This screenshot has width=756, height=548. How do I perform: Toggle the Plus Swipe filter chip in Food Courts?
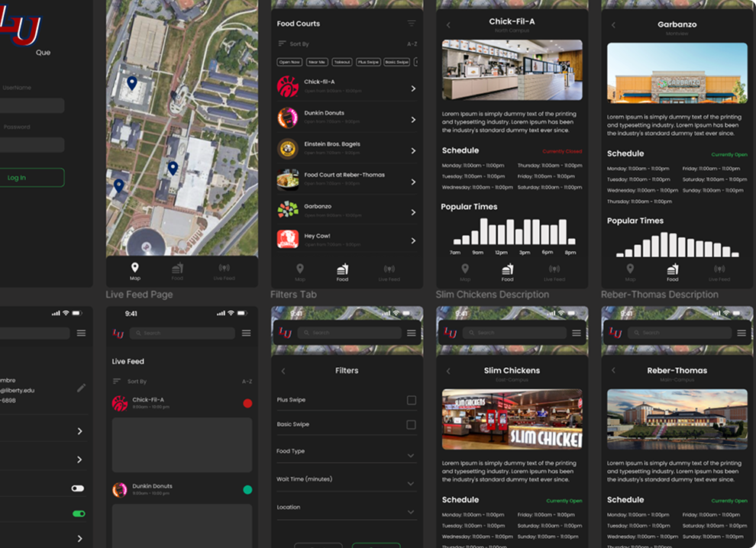368,62
